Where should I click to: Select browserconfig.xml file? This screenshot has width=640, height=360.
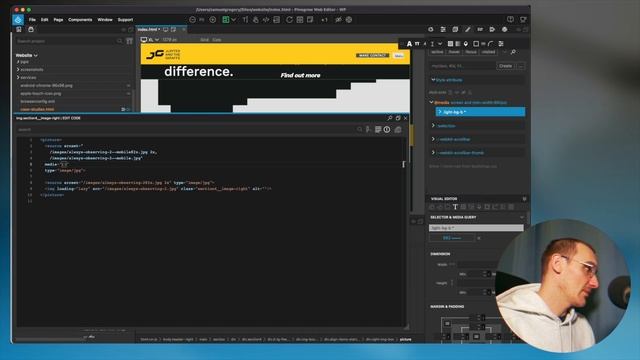38,101
